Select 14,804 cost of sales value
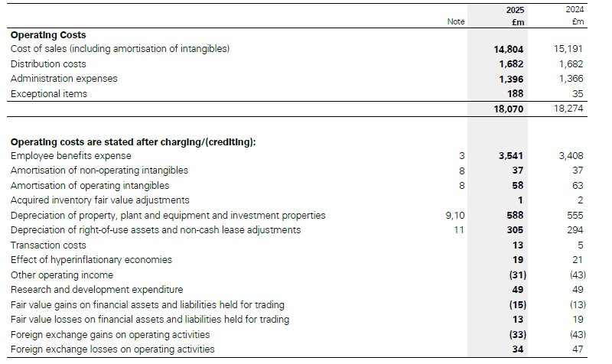This screenshot has height=364, width=612. pos(509,50)
